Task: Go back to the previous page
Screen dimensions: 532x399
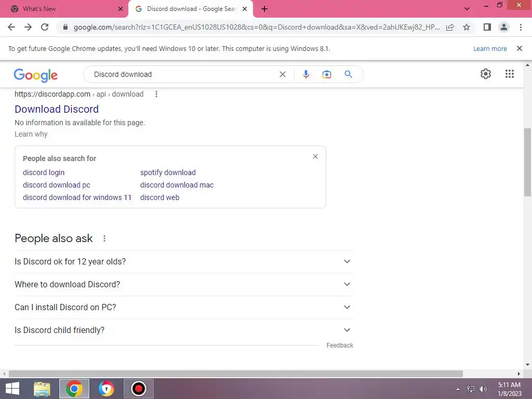Action: coord(11,27)
